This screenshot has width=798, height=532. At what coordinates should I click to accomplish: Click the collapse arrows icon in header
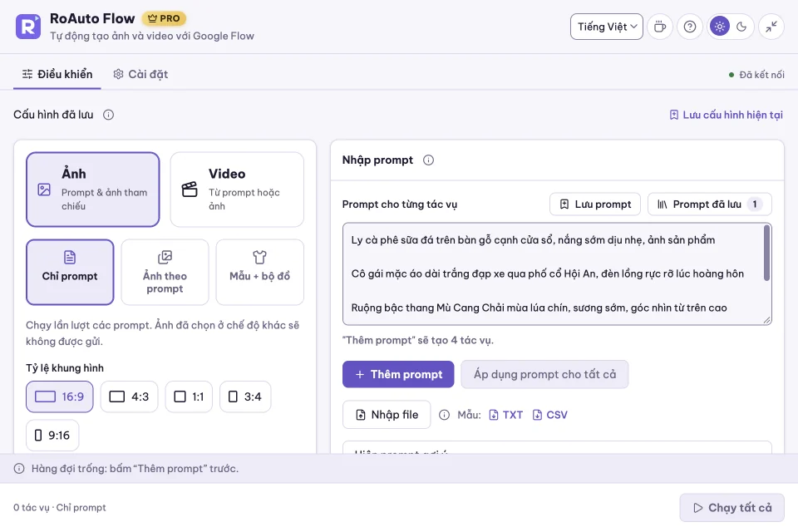pos(771,27)
